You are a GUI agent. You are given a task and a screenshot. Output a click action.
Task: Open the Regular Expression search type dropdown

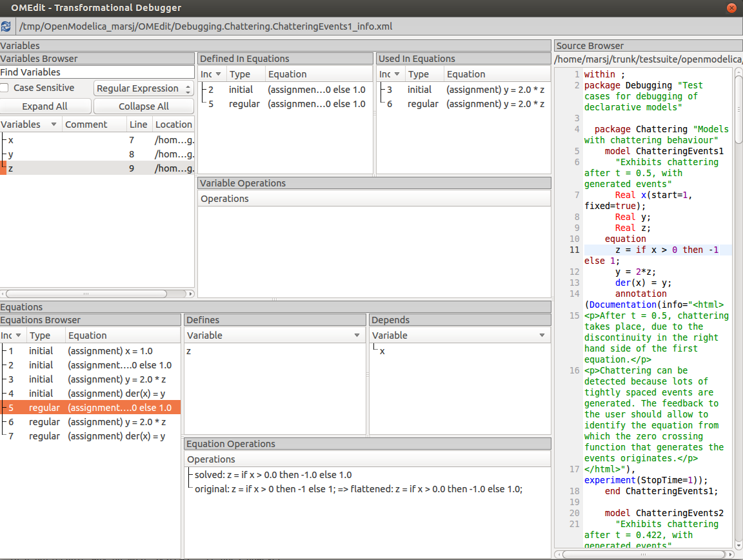143,88
